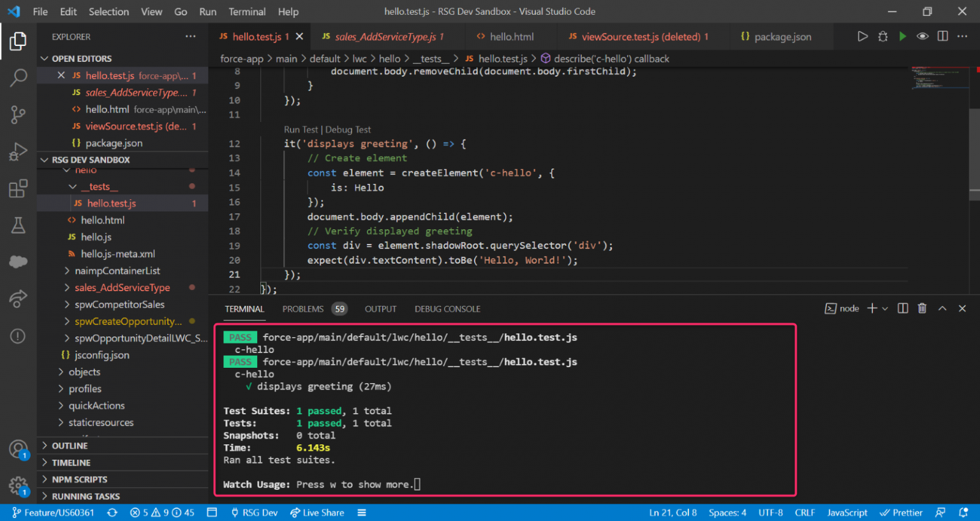Image resolution: width=980 pixels, height=521 pixels.
Task: Open the Search view in the activity bar
Action: pos(19,77)
